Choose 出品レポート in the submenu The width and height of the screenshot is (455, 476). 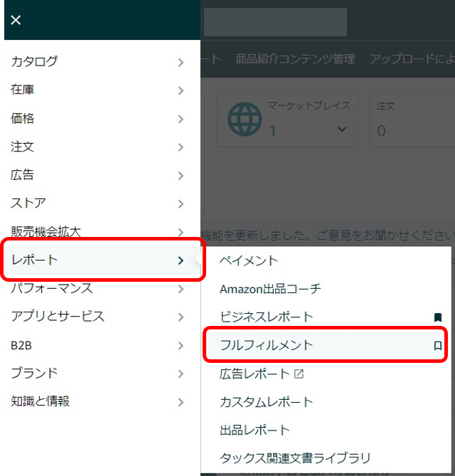pyautogui.click(x=255, y=430)
